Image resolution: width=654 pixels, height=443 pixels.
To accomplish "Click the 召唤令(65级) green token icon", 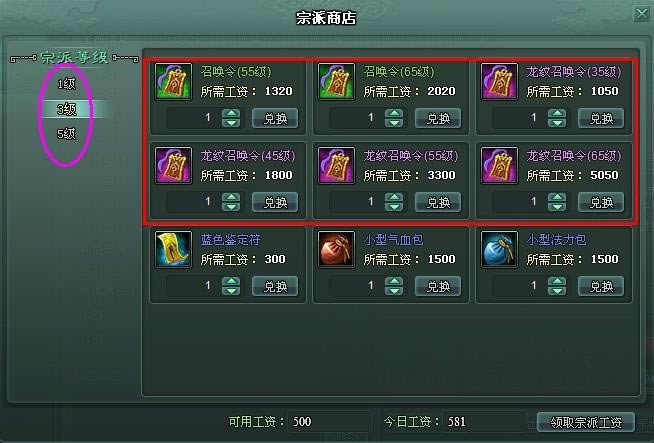I will click(x=336, y=81).
